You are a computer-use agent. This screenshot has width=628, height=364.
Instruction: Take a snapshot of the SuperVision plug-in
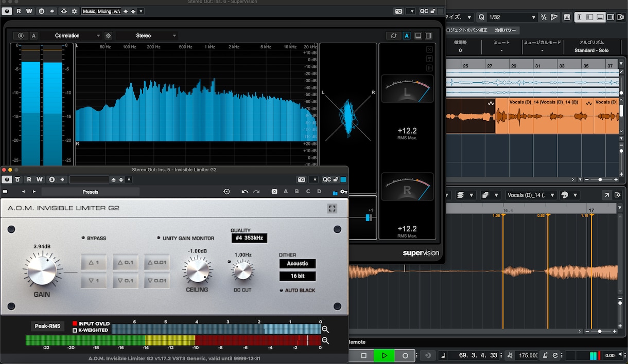point(399,11)
